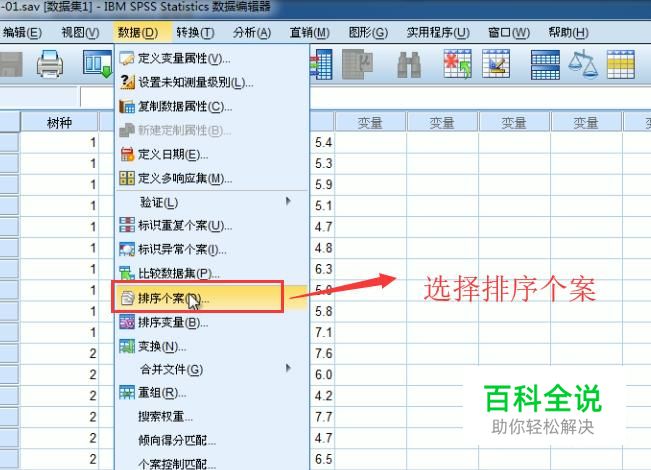Click the cell value 7.6
Image resolution: width=651 pixels, height=470 pixels.
point(323,354)
